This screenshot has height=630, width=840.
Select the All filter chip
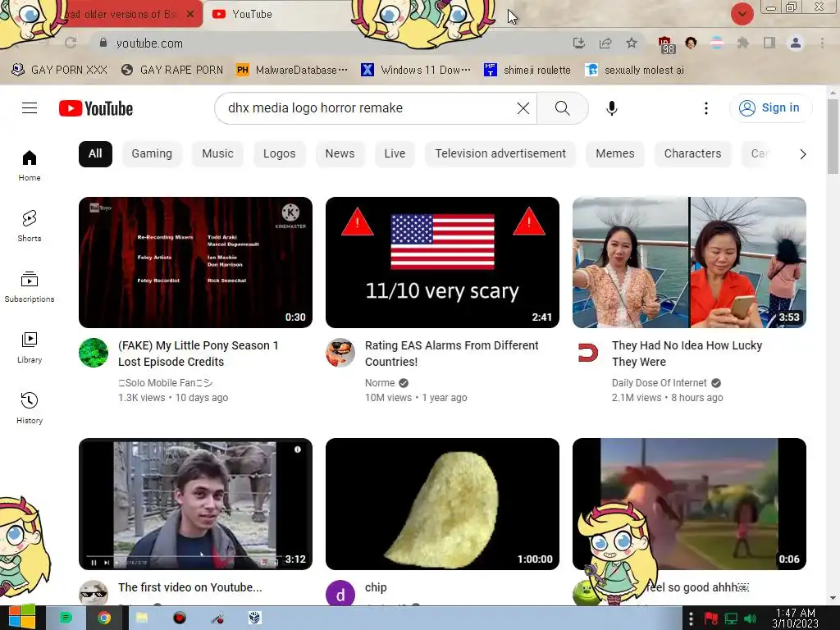pos(95,153)
